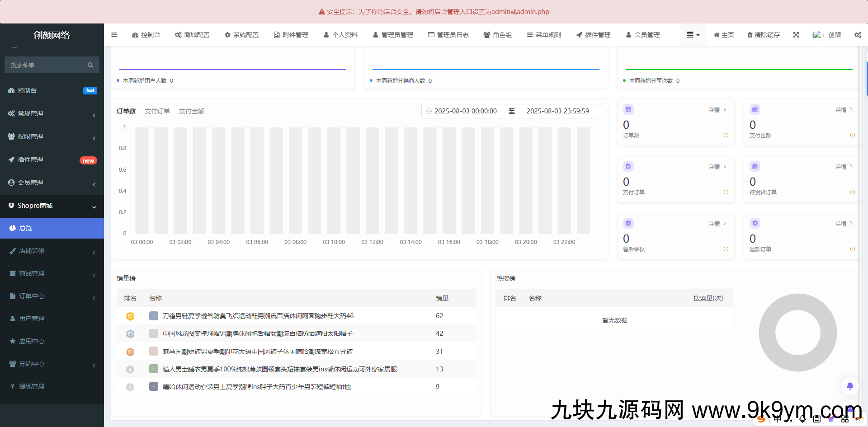
Task: Switch to the 支付金额 chart tab
Action: click(192, 111)
